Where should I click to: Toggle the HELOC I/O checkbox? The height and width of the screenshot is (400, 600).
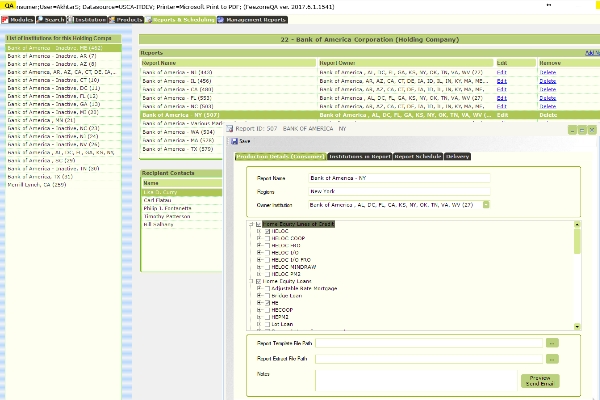coord(267,253)
